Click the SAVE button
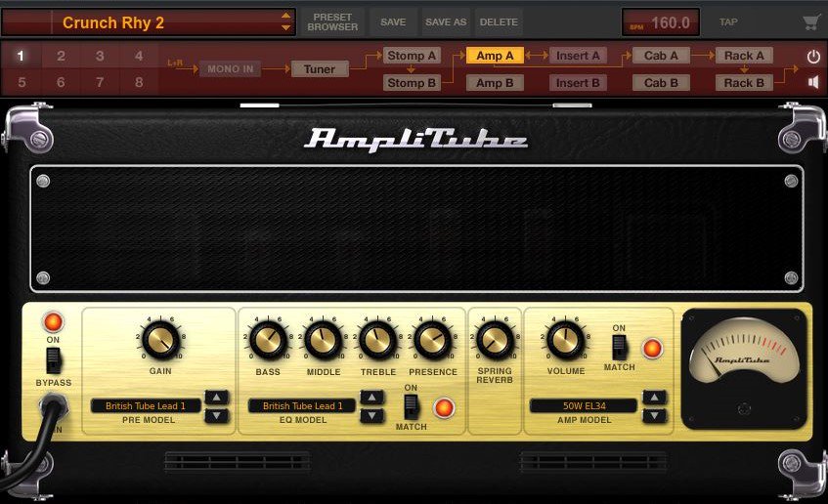 393,22
